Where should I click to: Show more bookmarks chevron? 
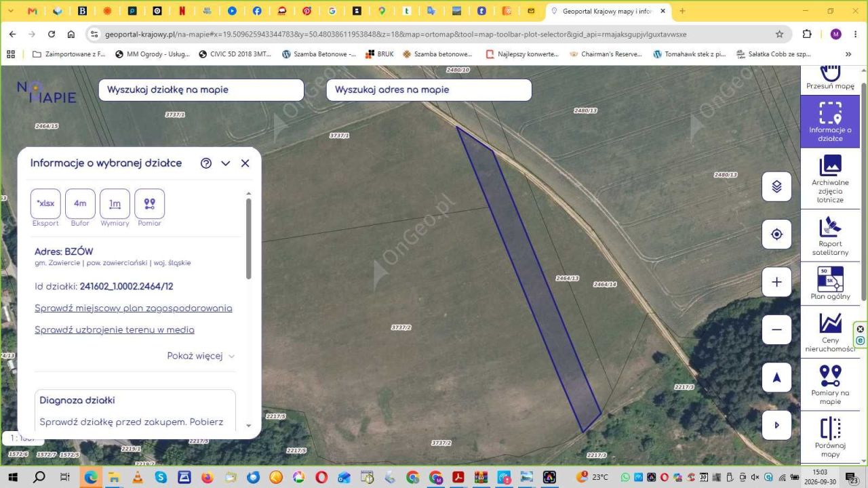click(848, 54)
